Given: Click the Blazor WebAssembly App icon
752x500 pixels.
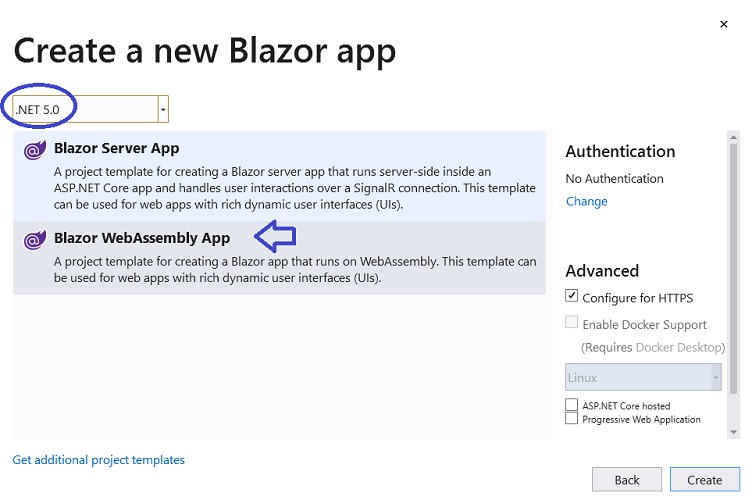Looking at the screenshot, I should (x=35, y=240).
